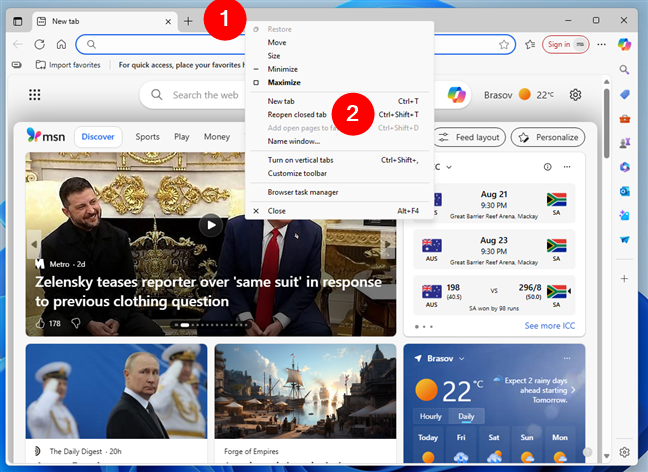Image resolution: width=648 pixels, height=472 pixels.
Task: Dislike the Zelensky story
Action: pyautogui.click(x=76, y=323)
